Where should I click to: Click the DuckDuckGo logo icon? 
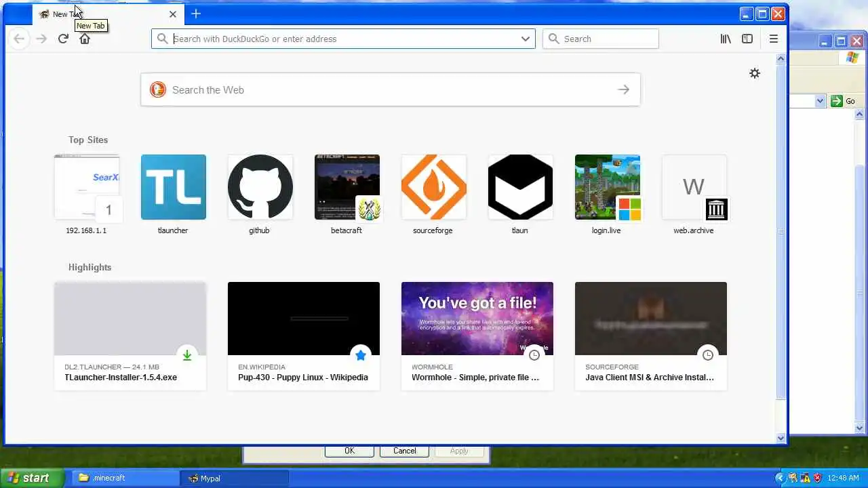tap(158, 89)
